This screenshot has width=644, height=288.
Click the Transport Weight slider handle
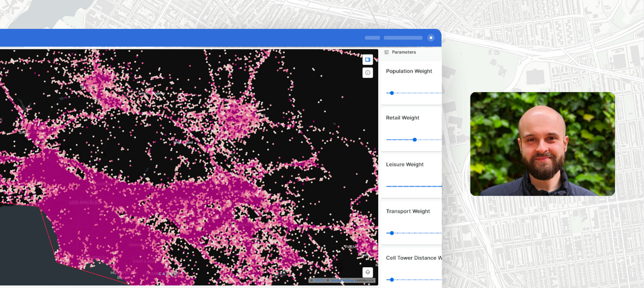[392, 233]
